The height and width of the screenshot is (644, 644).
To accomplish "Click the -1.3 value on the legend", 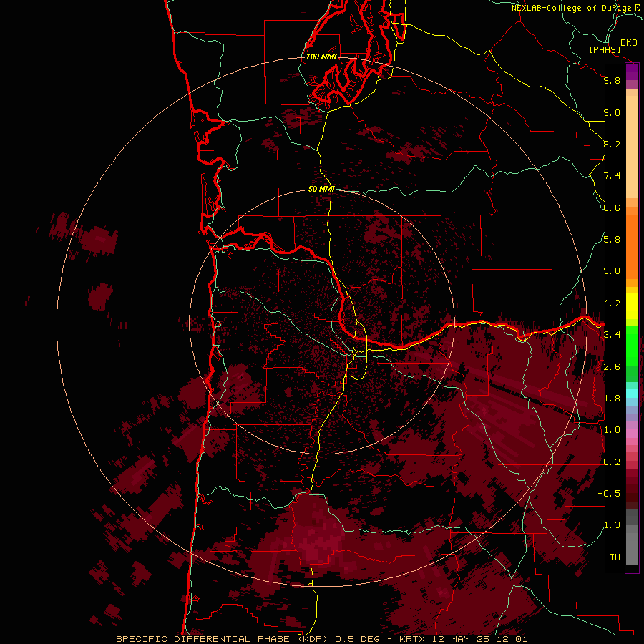I will tap(609, 525).
